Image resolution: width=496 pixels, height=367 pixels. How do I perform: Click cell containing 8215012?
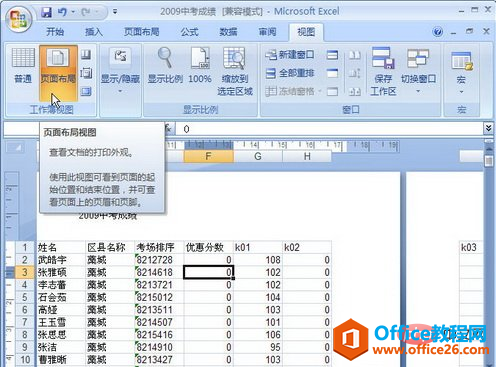click(159, 297)
